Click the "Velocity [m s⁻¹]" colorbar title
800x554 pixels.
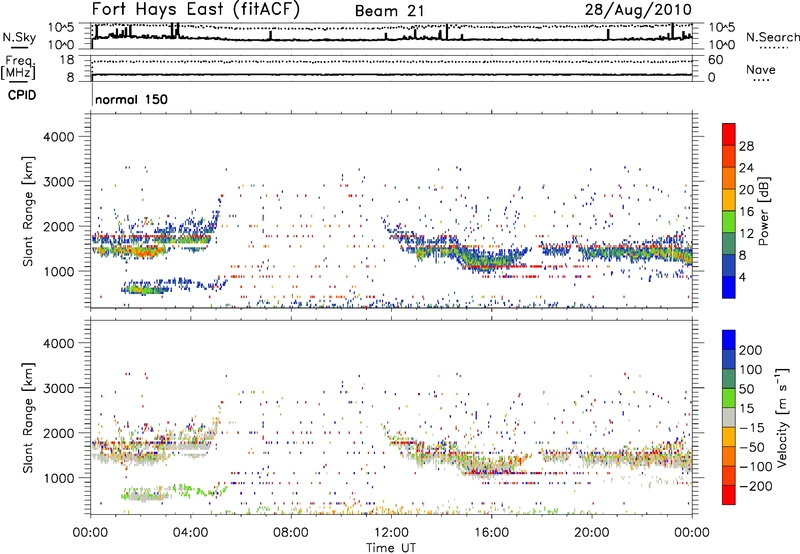(x=781, y=418)
